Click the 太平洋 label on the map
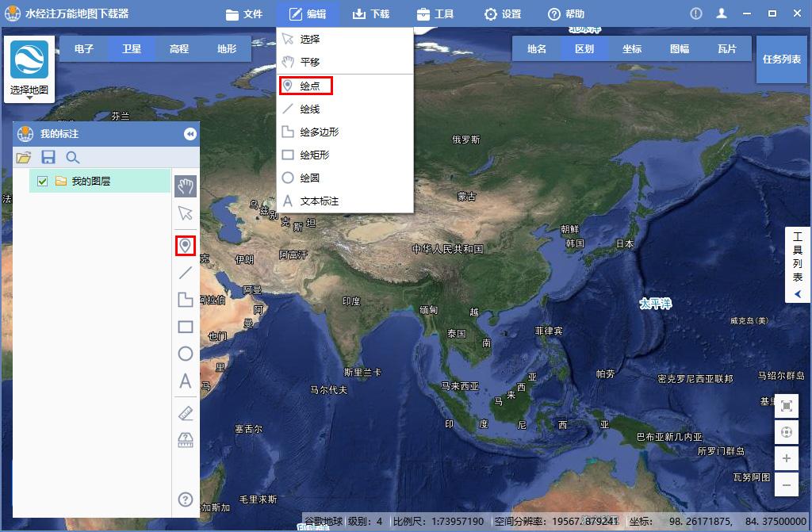This screenshot has height=532, width=812. tap(656, 304)
